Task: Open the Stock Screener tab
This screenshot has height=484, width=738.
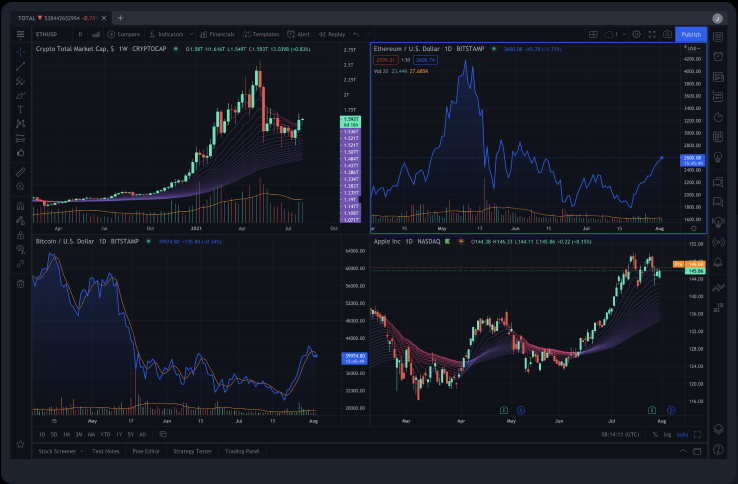Action: point(57,451)
